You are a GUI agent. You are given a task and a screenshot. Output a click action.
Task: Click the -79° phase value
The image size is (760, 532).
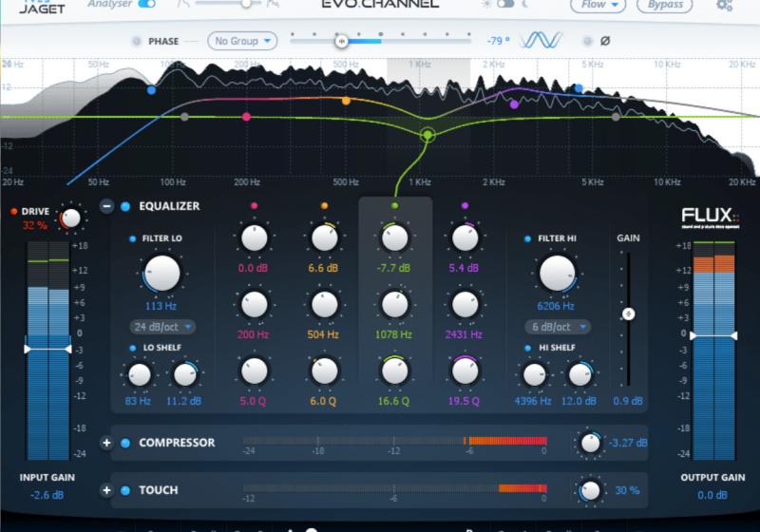pos(498,41)
